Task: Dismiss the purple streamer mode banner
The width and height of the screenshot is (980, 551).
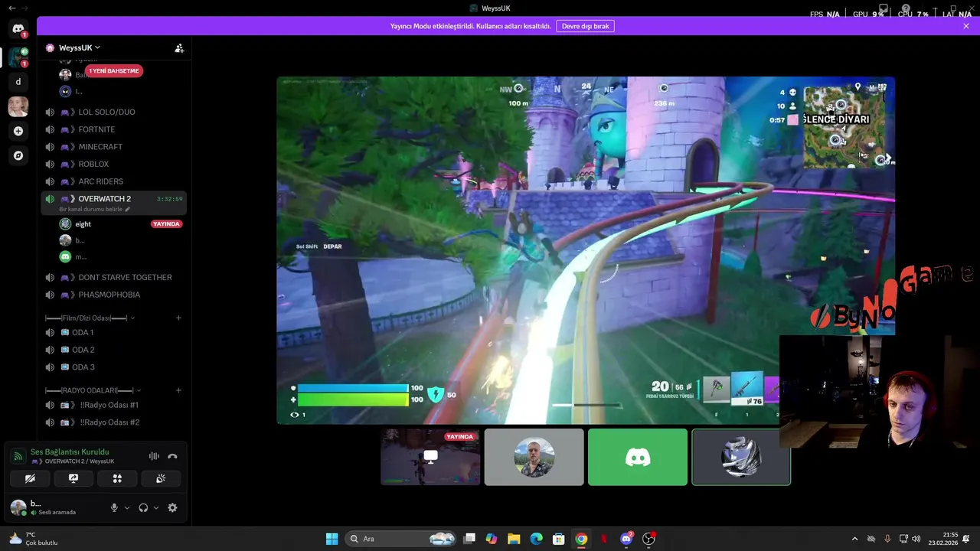Action: pos(966,26)
